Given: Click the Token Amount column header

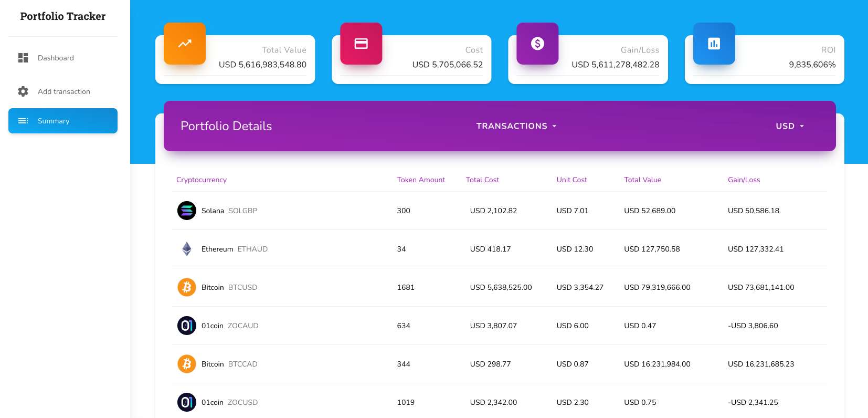Looking at the screenshot, I should pos(421,180).
